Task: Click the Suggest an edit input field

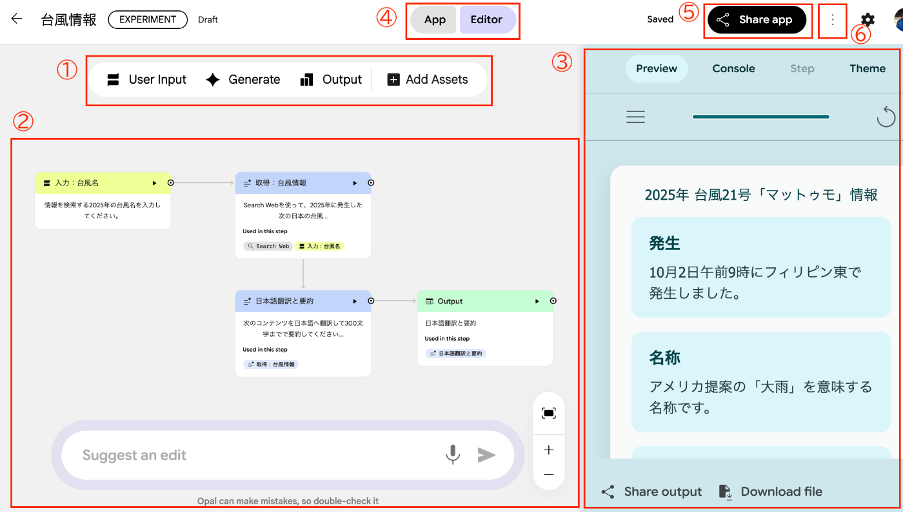Action: (250, 455)
